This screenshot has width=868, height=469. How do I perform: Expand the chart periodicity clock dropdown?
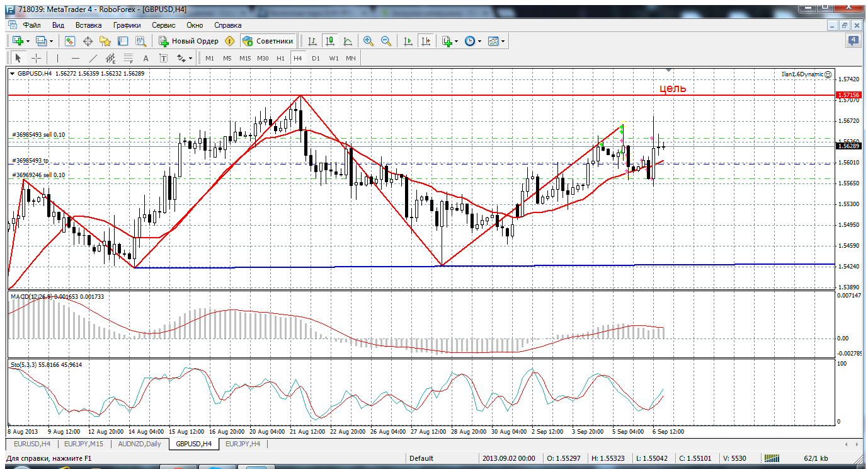pos(473,41)
